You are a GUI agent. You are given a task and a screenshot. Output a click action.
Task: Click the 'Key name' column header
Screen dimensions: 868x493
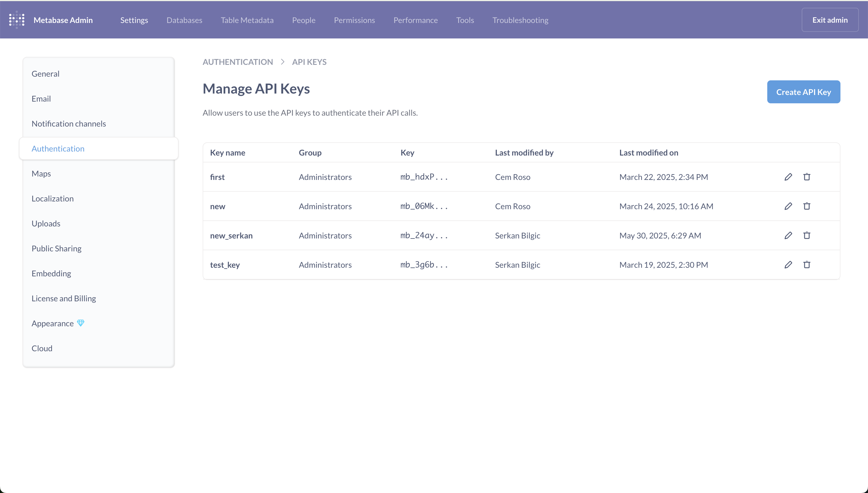pos(228,153)
